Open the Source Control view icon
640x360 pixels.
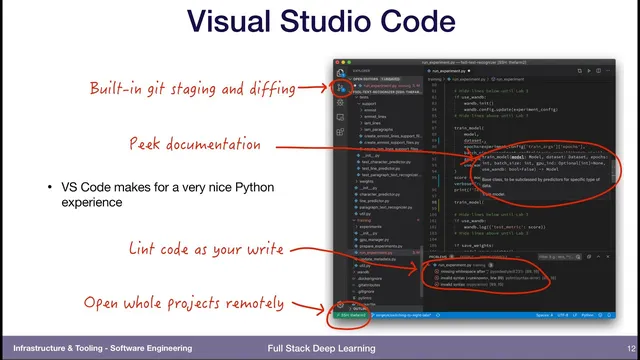point(340,87)
